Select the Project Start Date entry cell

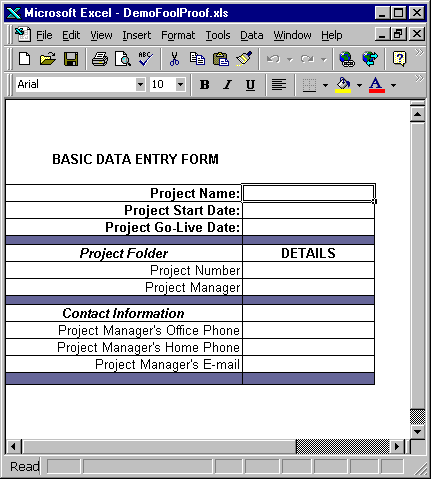coord(308,210)
